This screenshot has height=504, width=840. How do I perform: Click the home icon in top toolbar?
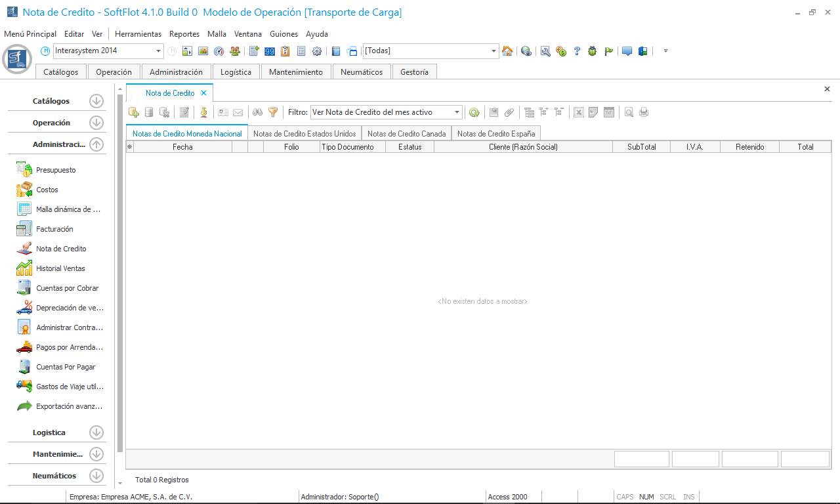(507, 51)
